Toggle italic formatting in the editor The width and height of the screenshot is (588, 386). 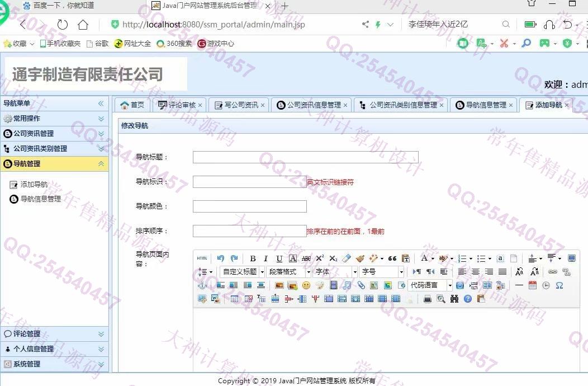[x=265, y=258]
